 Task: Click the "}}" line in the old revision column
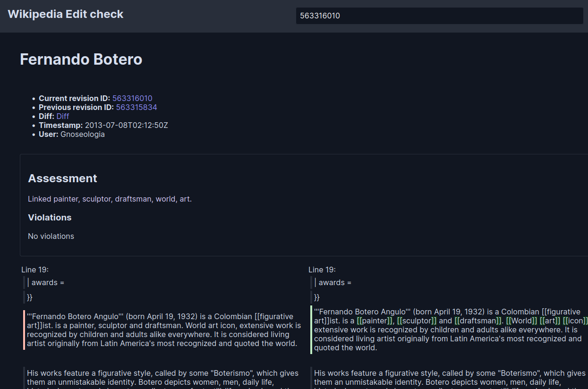pyautogui.click(x=30, y=297)
